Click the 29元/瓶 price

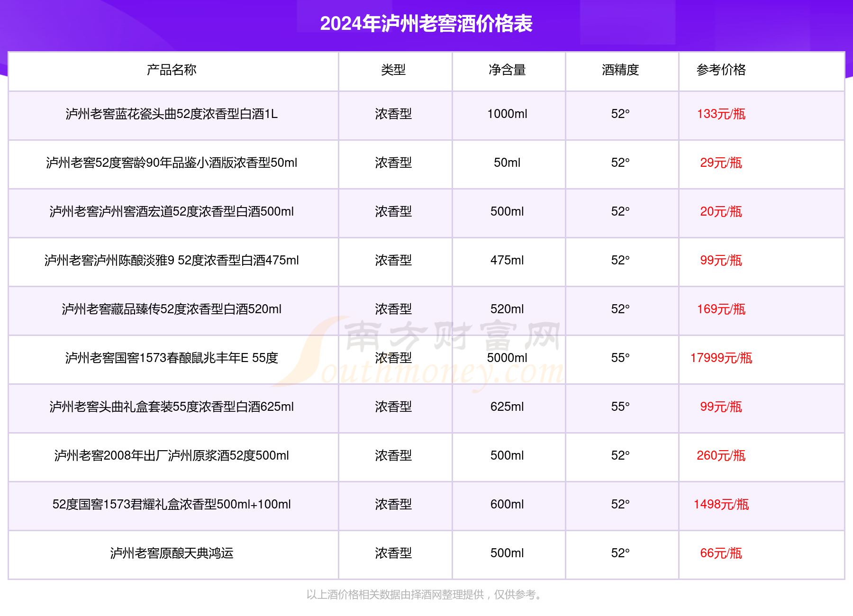[721, 163]
